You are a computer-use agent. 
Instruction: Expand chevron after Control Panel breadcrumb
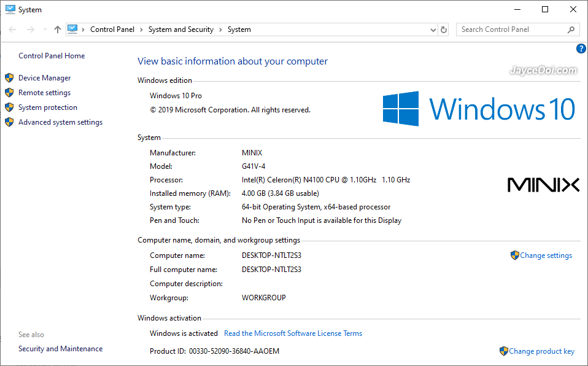[x=141, y=29]
